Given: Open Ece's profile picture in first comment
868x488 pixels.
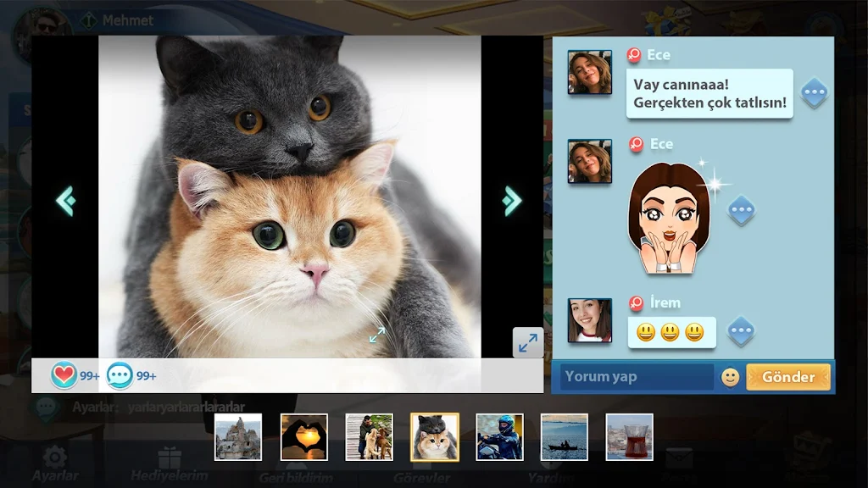Looking at the screenshot, I should [590, 72].
